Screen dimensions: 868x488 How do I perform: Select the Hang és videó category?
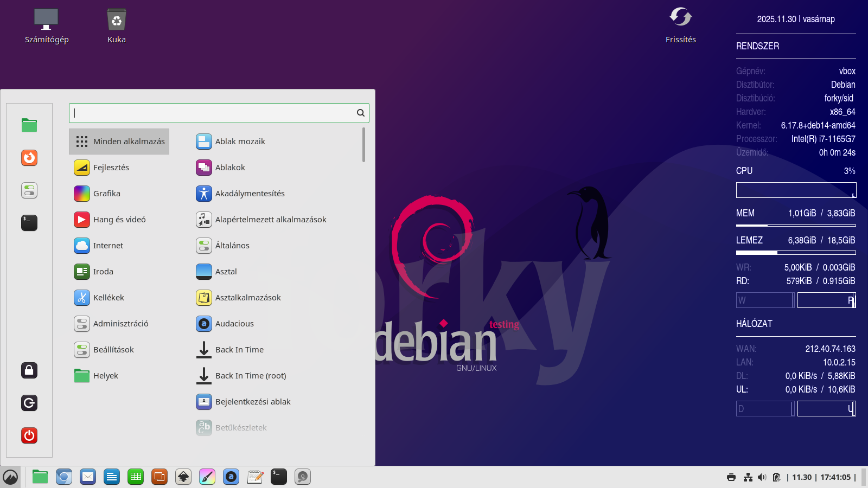119,220
